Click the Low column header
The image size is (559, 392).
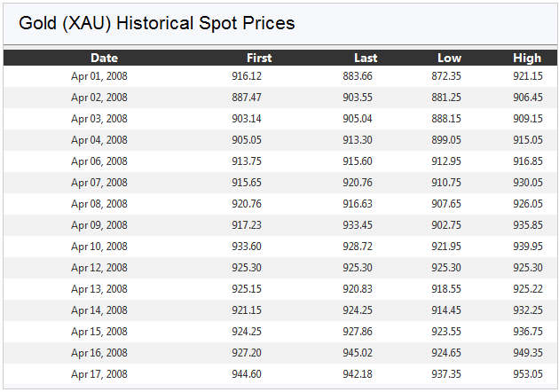449,58
